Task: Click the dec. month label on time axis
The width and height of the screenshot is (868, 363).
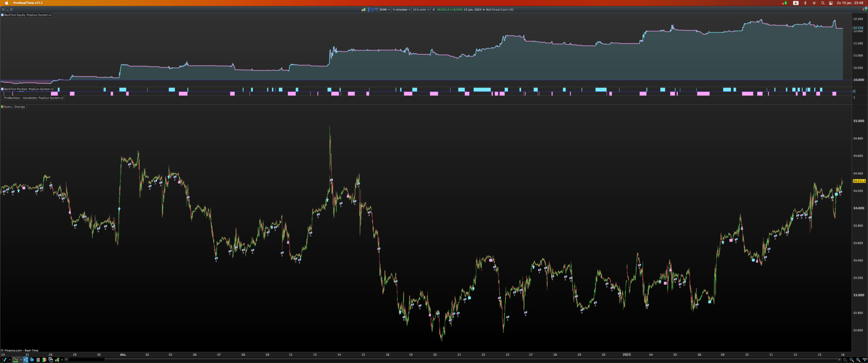Action: pyautogui.click(x=123, y=355)
